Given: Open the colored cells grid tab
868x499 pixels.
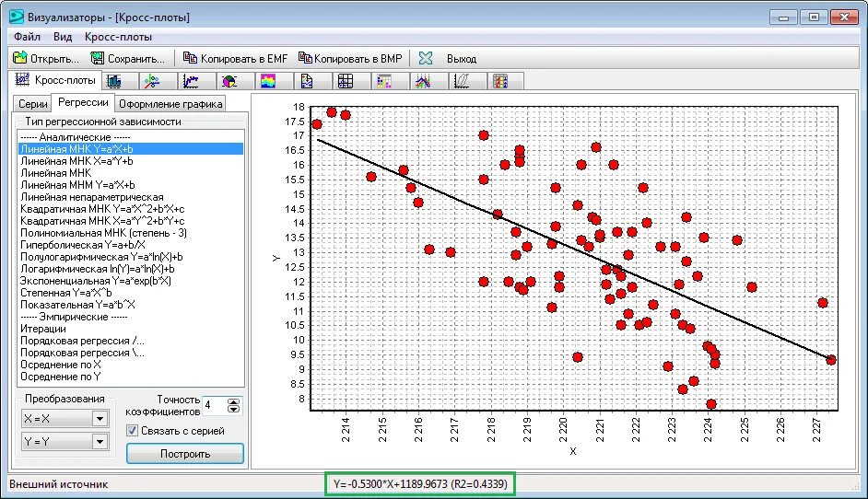Looking at the screenshot, I should coord(500,81).
